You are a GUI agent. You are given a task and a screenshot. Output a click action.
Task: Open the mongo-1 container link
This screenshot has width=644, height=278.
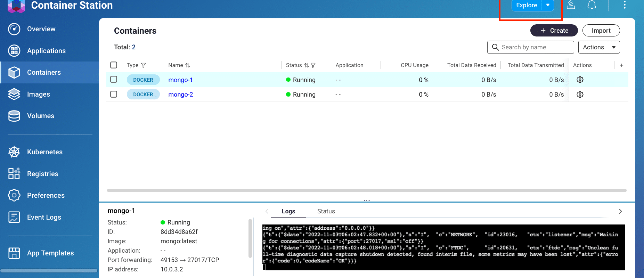coord(180,80)
